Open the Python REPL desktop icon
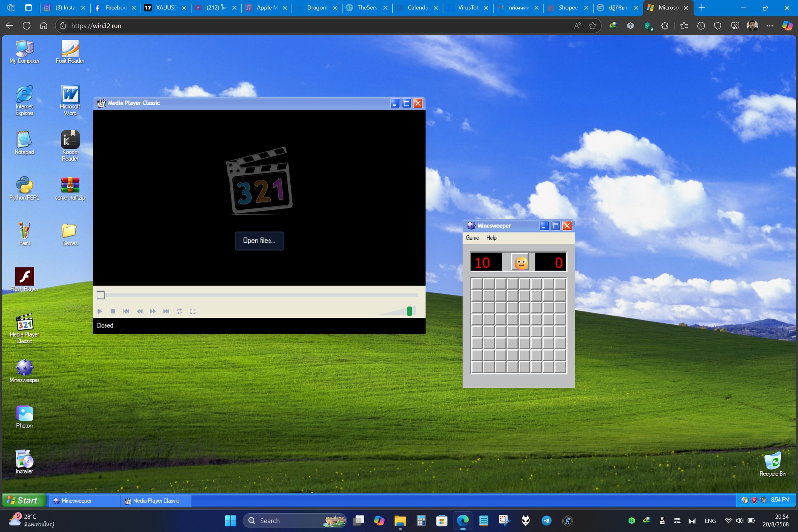798x532 pixels. (24, 189)
